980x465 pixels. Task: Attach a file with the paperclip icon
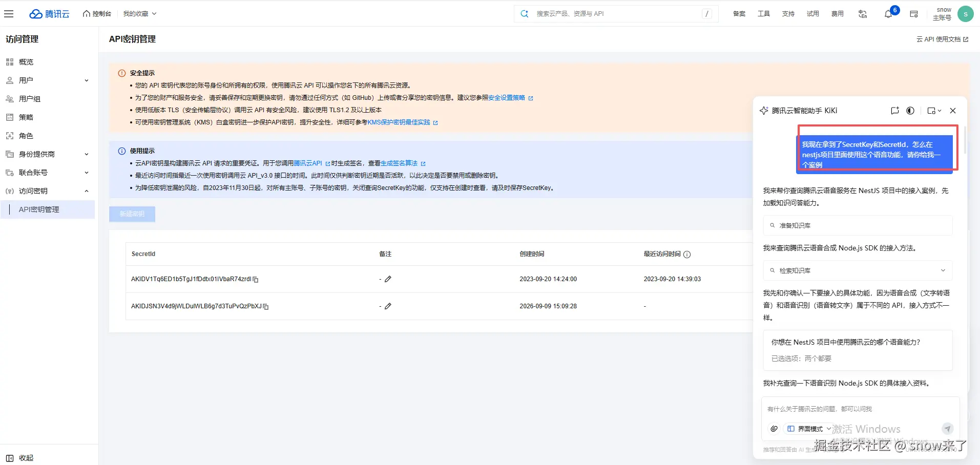(774, 429)
